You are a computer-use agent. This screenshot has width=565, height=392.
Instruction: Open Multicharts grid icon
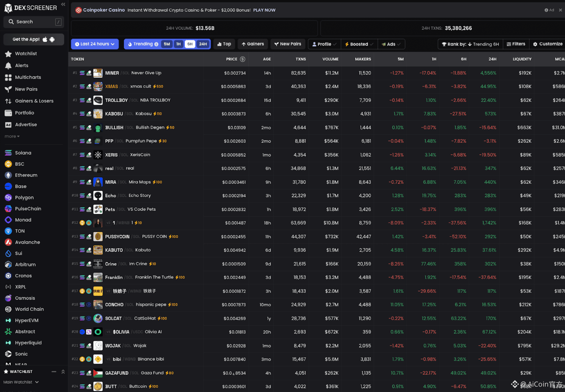coord(8,77)
